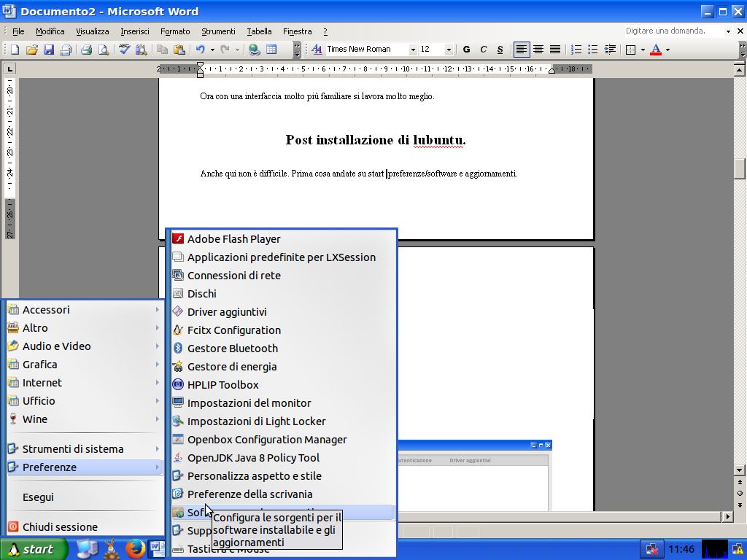Image resolution: width=747 pixels, height=560 pixels.
Task: Click the spelling check ABC icon
Action: 124,50
